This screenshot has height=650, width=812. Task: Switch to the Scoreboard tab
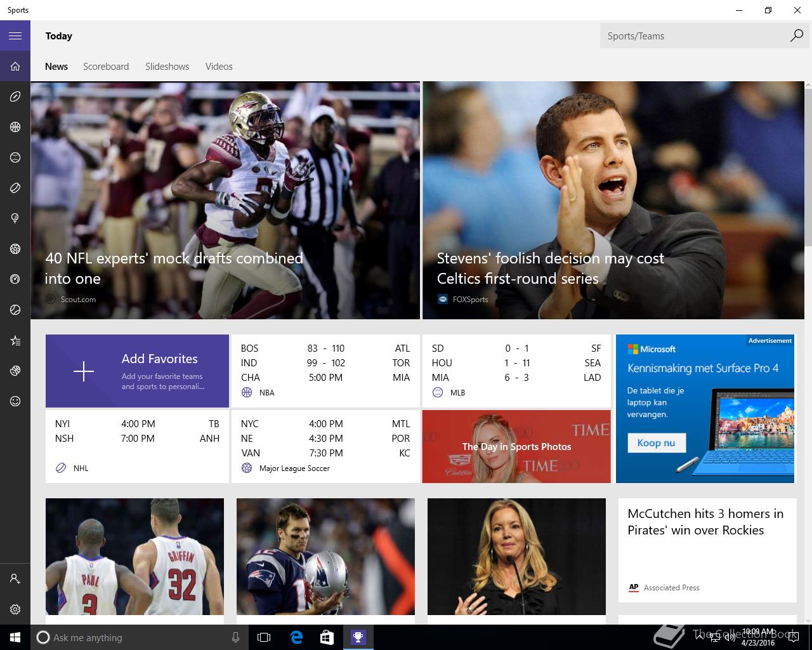[x=106, y=66]
